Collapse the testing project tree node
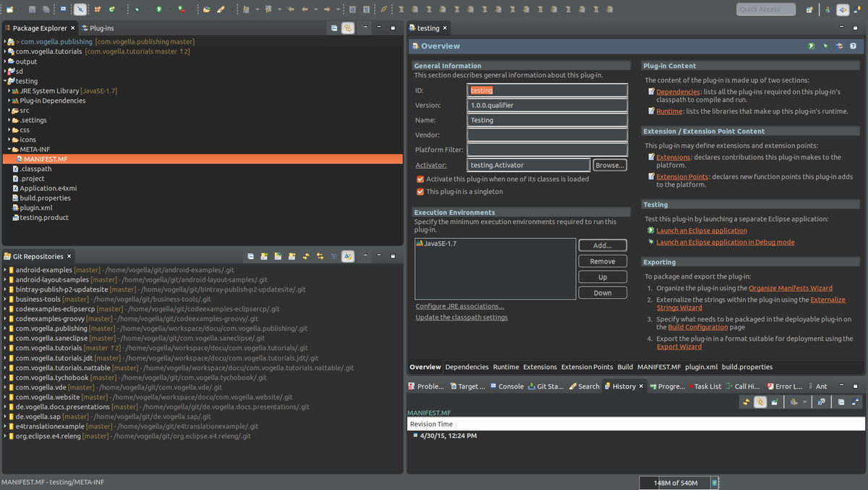The width and height of the screenshot is (868, 490). pos(4,81)
